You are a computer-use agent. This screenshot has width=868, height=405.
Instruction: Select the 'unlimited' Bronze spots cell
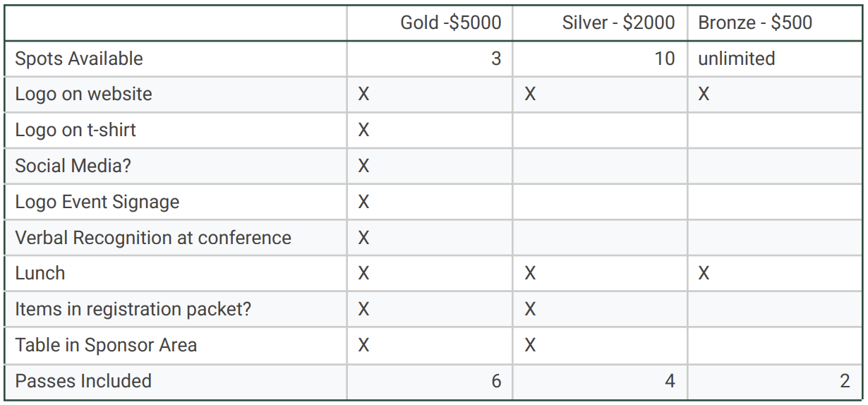click(x=737, y=59)
